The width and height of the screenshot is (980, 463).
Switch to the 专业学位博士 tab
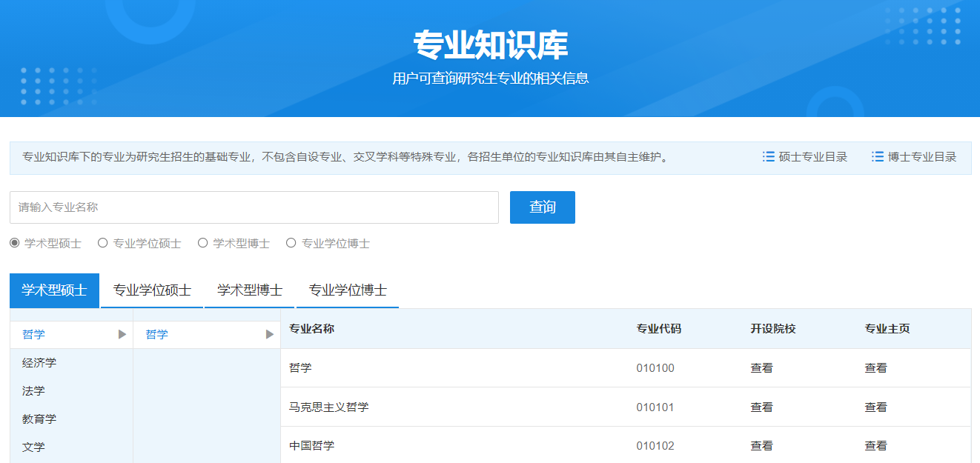(347, 290)
